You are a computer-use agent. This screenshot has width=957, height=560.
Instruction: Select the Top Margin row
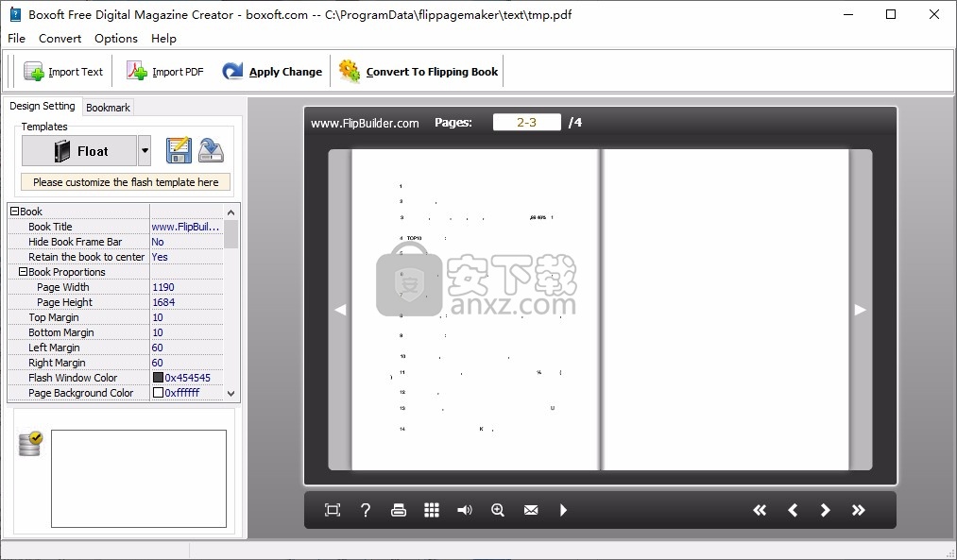[x=116, y=317]
